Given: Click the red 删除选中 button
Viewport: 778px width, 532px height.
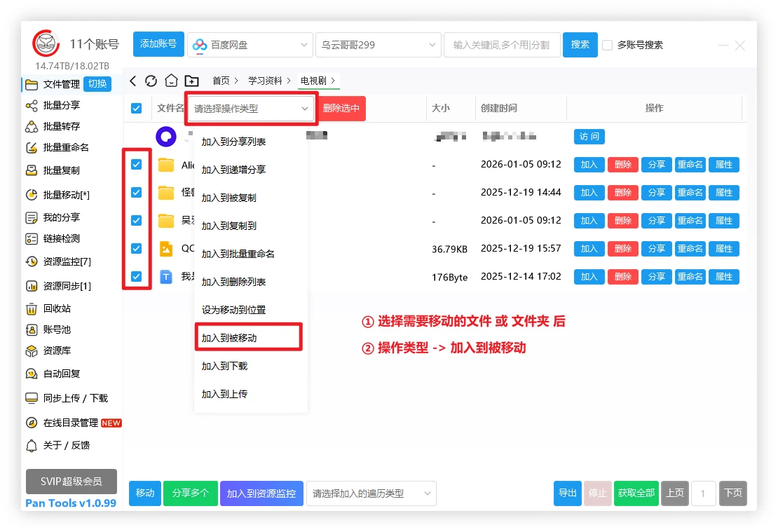Looking at the screenshot, I should (x=341, y=108).
